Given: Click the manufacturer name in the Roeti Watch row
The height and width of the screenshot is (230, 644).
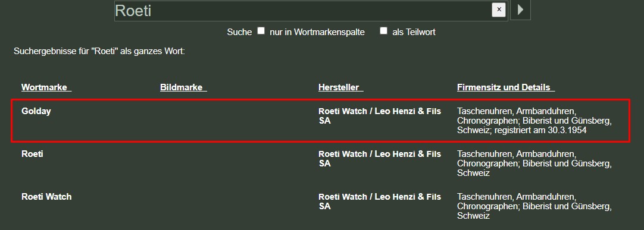Looking at the screenshot, I should pyautogui.click(x=380, y=201).
